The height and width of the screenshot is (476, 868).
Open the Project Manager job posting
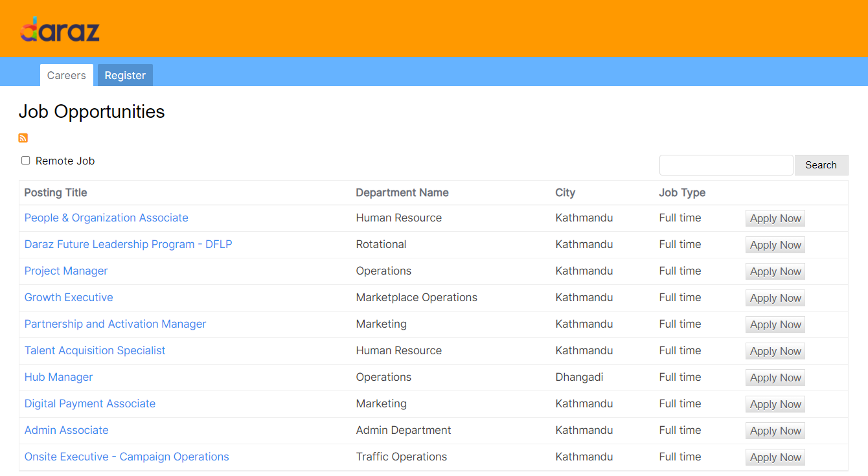click(65, 271)
